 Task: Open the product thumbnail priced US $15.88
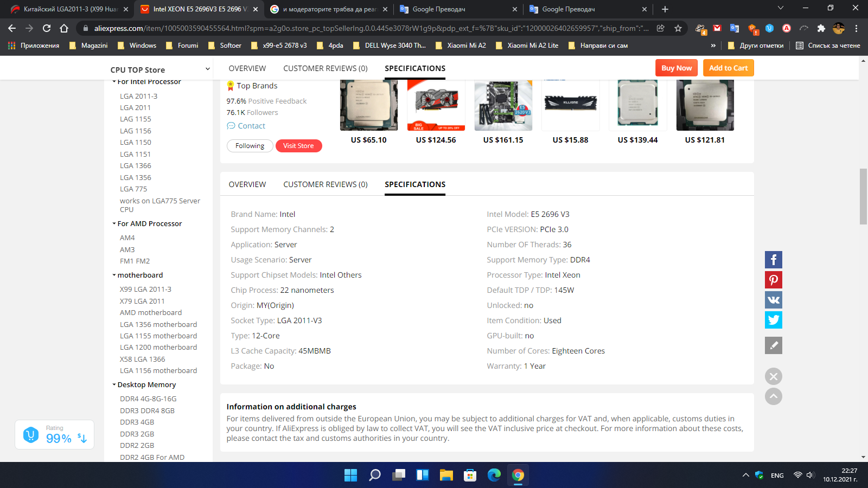tap(571, 105)
